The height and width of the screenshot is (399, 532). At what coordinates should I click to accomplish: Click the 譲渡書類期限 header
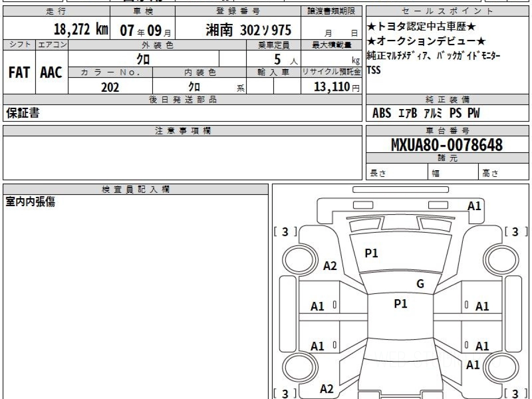[x=332, y=12]
